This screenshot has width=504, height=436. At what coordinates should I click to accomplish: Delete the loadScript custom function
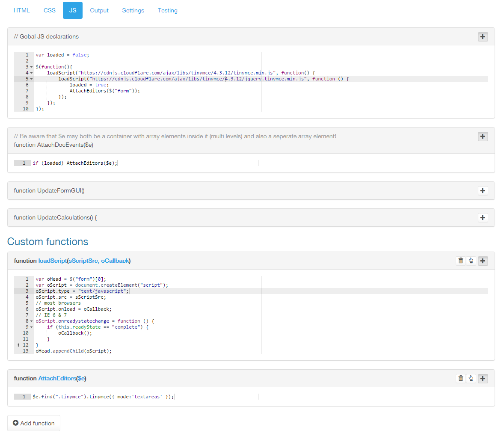pos(461,261)
